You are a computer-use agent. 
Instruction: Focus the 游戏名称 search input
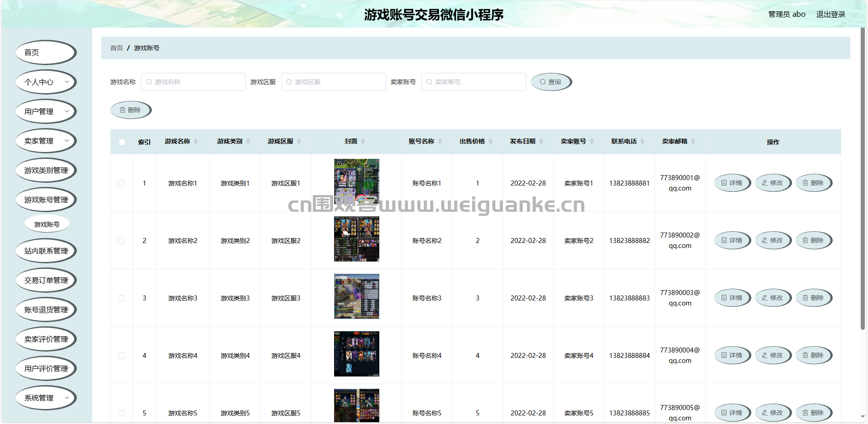click(x=193, y=82)
